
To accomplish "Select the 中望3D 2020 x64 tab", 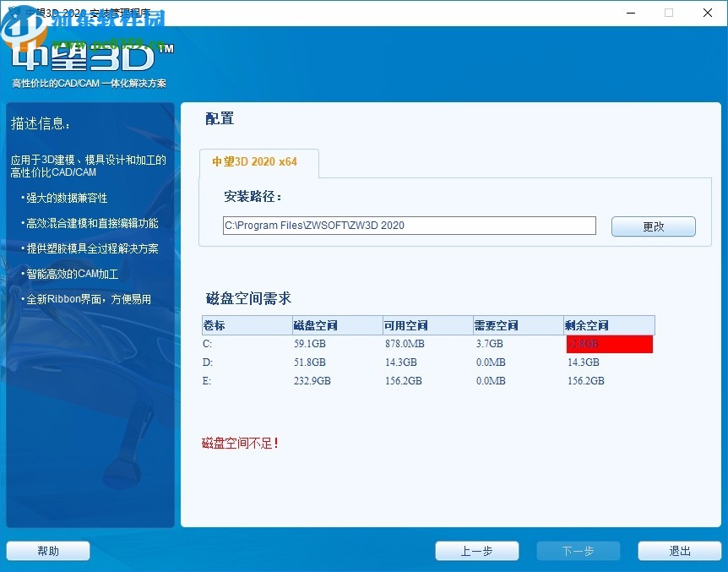I will coord(258,162).
